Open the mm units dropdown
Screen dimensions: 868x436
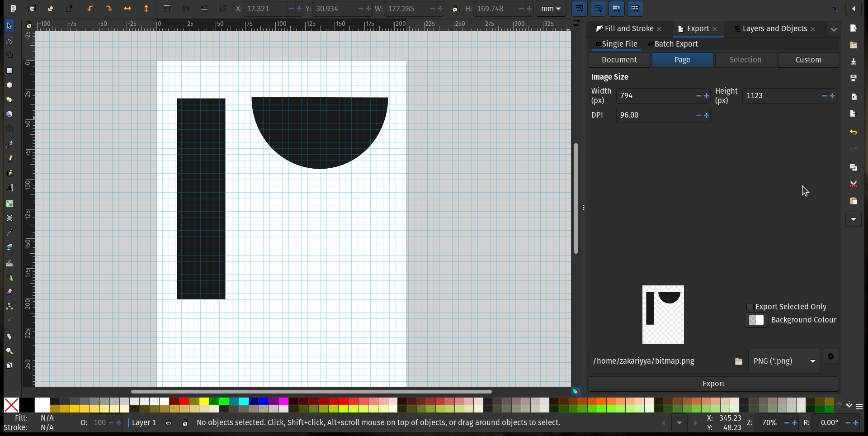tap(551, 9)
